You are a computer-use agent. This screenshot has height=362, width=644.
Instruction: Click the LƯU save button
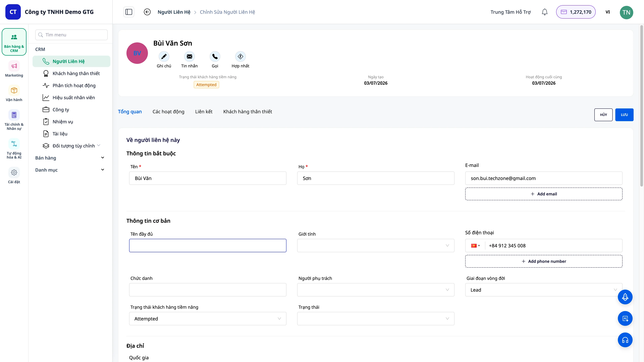click(x=624, y=115)
